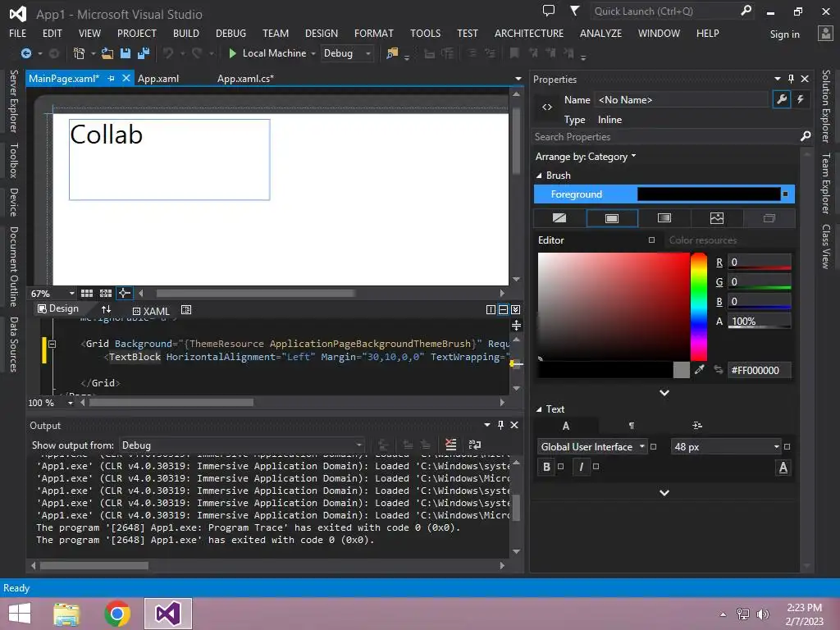Click the New Project toolbar icon
Viewport: 840px width, 630px height.
point(80,53)
